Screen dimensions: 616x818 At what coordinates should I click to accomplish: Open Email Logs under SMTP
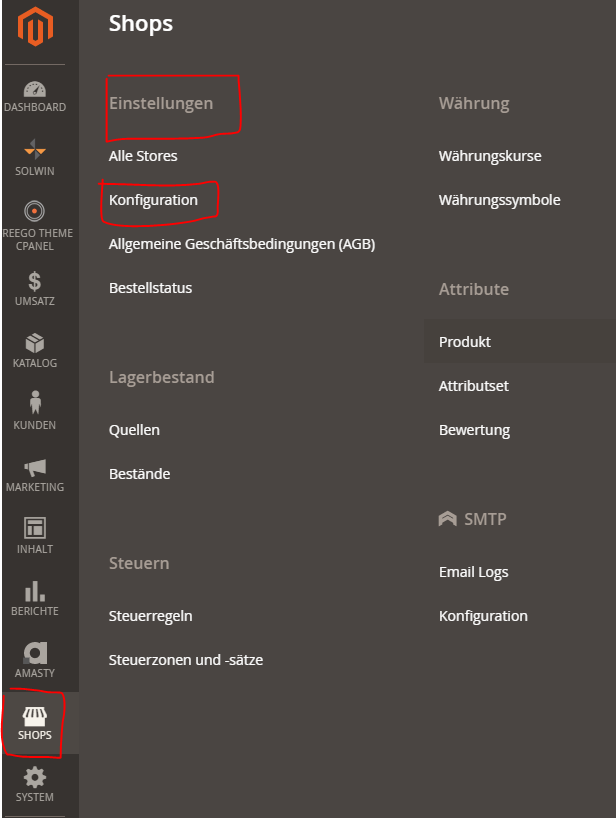click(473, 571)
